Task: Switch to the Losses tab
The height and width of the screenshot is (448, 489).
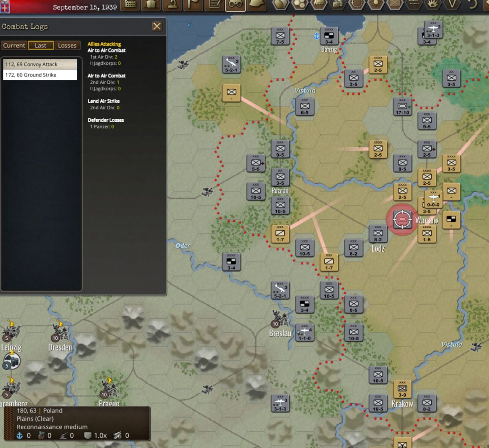Action: [68, 45]
